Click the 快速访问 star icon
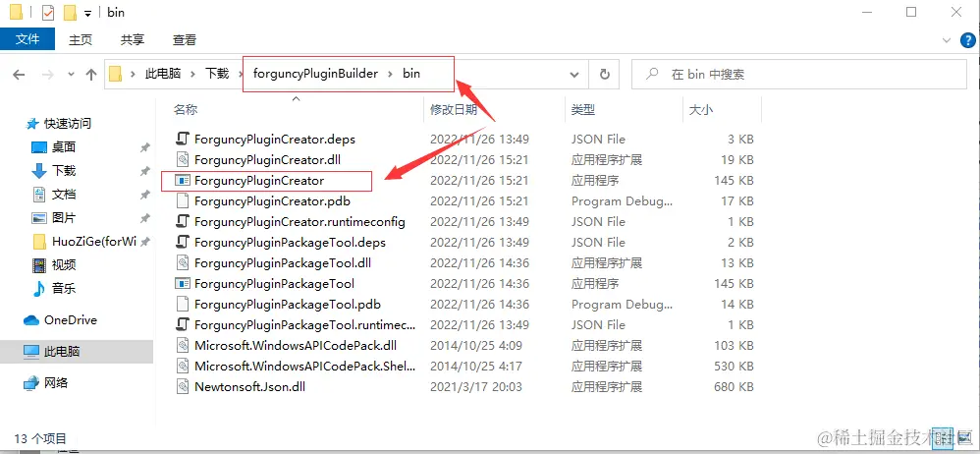980x454 pixels. pyautogui.click(x=31, y=124)
